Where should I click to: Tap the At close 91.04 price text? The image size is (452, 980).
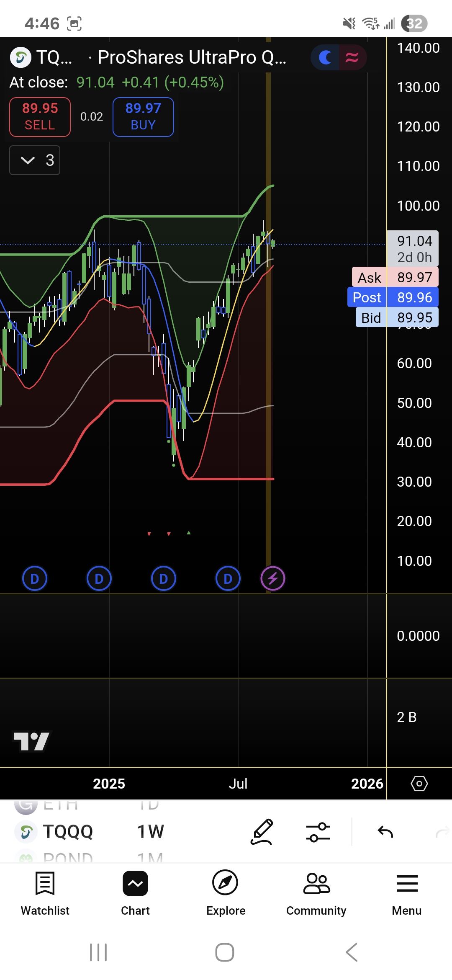point(116,83)
